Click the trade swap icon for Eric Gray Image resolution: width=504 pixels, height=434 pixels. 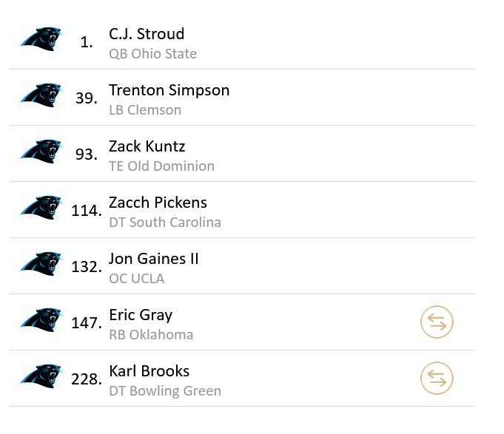[437, 322]
